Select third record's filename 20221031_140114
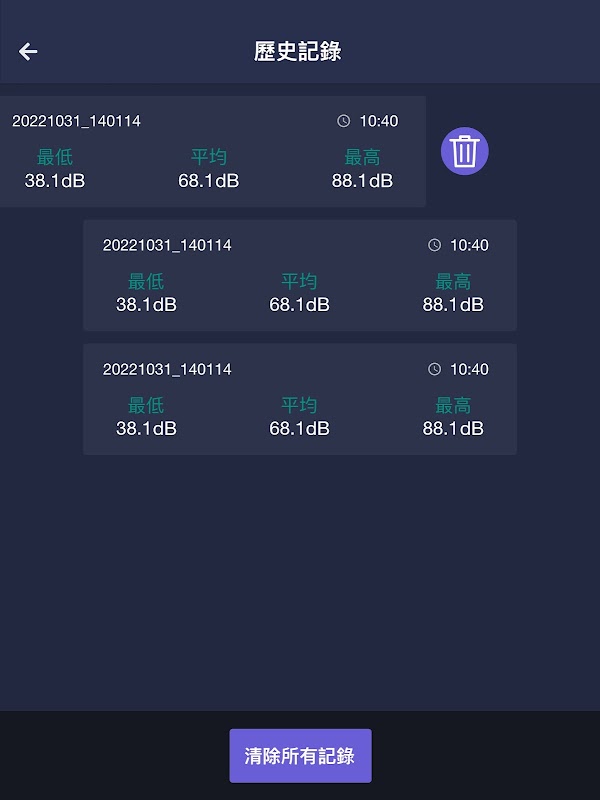Viewport: 600px width, 800px height. click(x=167, y=369)
